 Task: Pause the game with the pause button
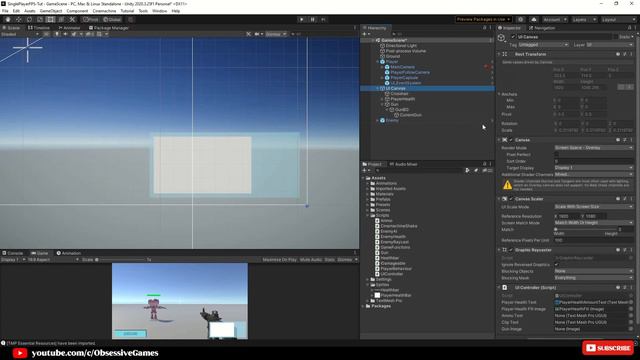click(313, 20)
